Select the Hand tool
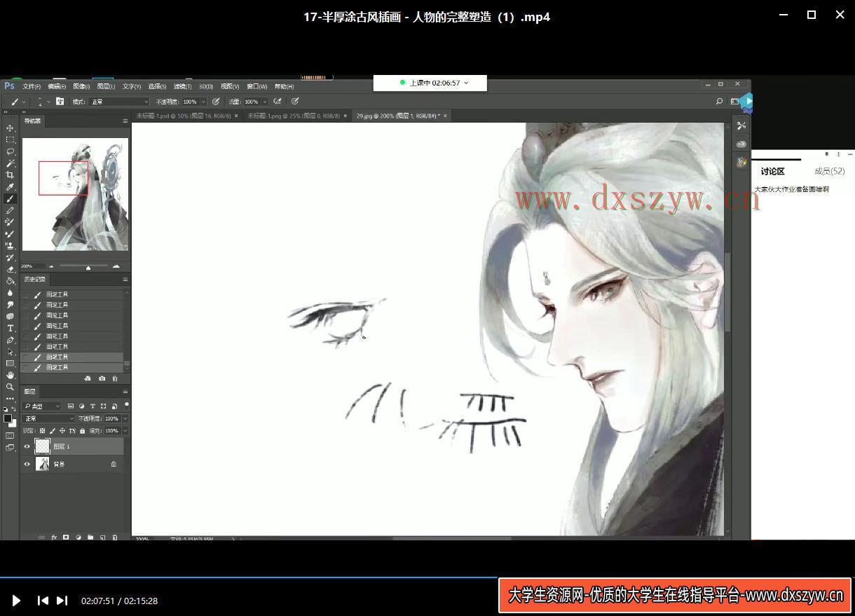855x616 pixels. coord(10,375)
